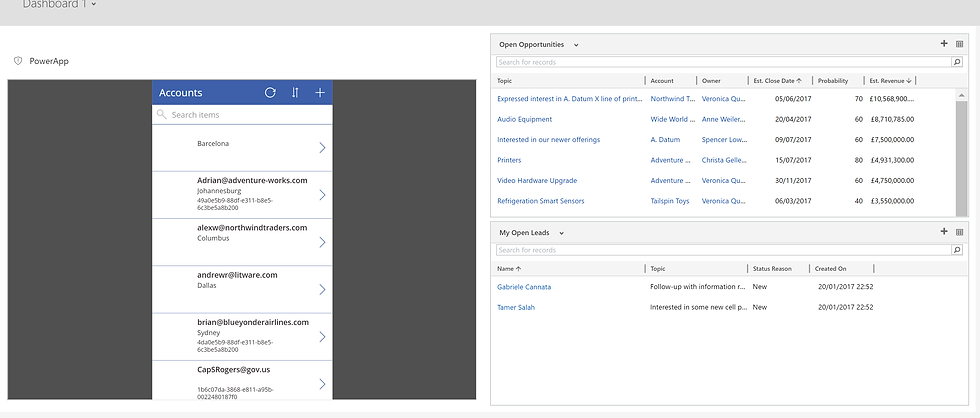Open Interested in our newer offerings opportunity
Image resolution: width=980 pixels, height=418 pixels.
pos(548,140)
